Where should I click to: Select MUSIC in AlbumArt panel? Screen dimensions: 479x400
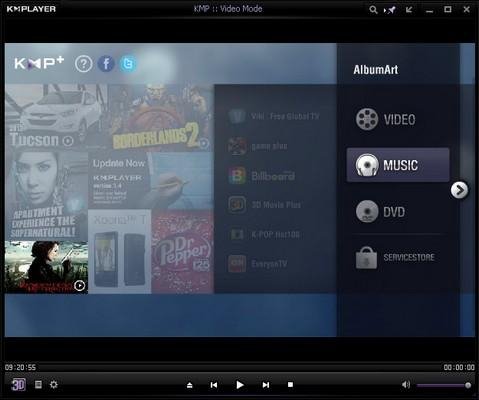[398, 165]
